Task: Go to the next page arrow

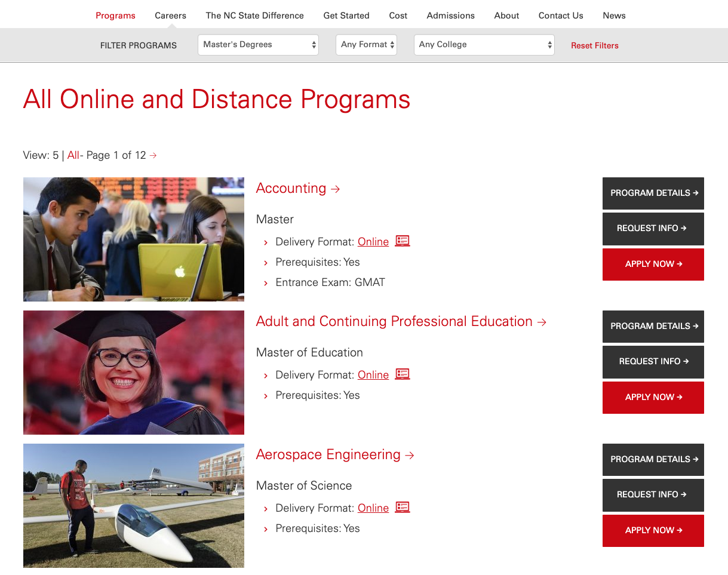Action: [153, 155]
